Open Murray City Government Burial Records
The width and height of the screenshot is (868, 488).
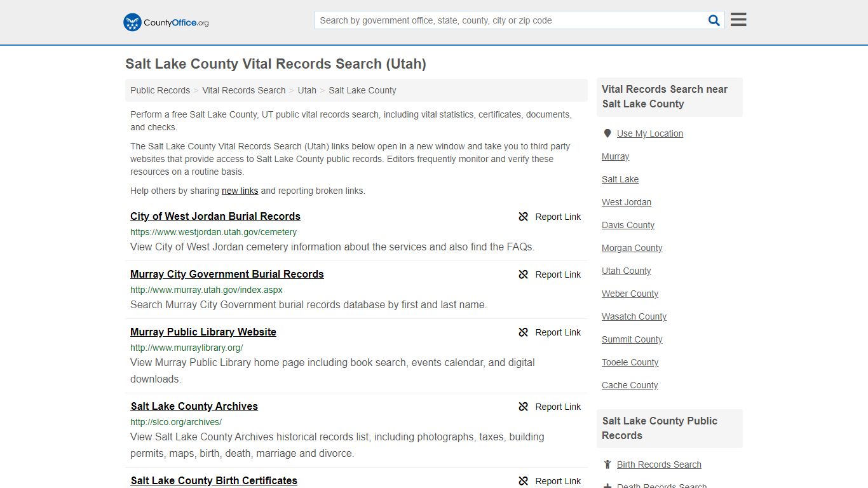[227, 274]
